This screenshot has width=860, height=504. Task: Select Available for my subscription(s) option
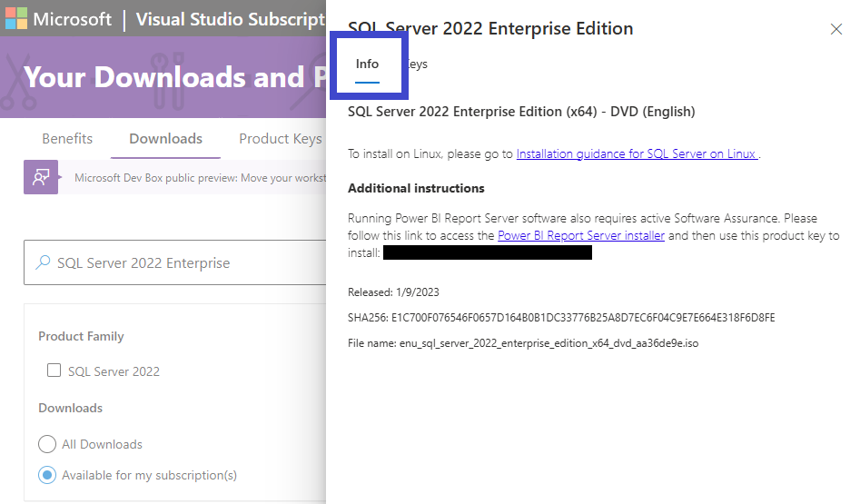[x=47, y=475]
